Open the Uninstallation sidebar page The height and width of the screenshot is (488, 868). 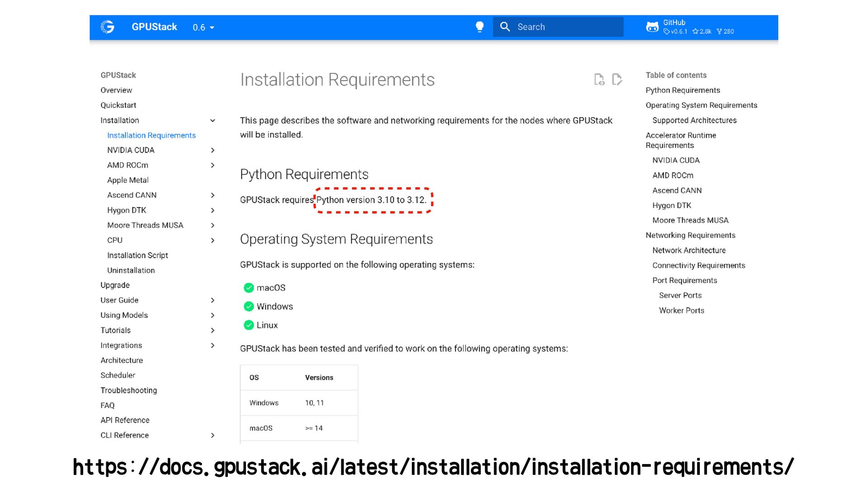coord(131,270)
